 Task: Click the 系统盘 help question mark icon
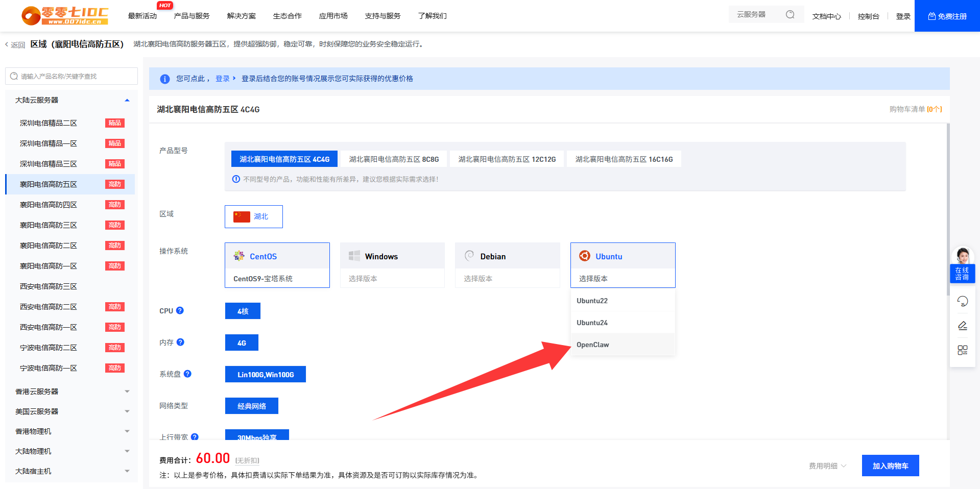click(187, 374)
